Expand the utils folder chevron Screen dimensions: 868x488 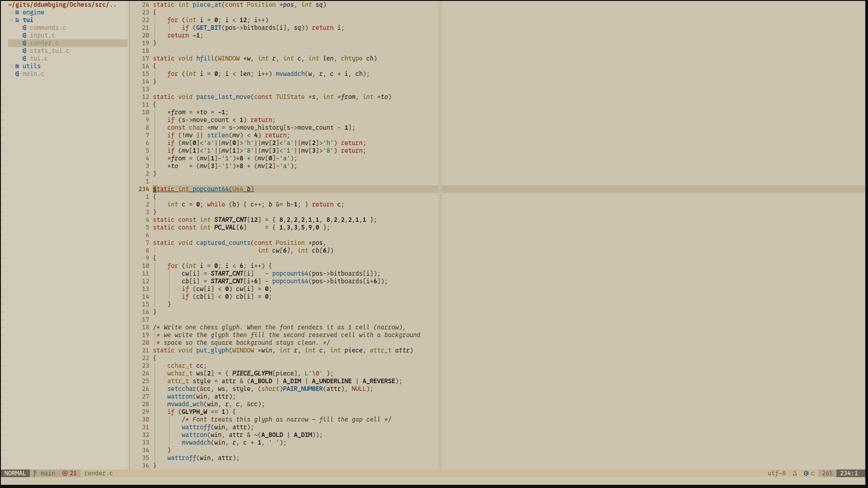(x=11, y=66)
